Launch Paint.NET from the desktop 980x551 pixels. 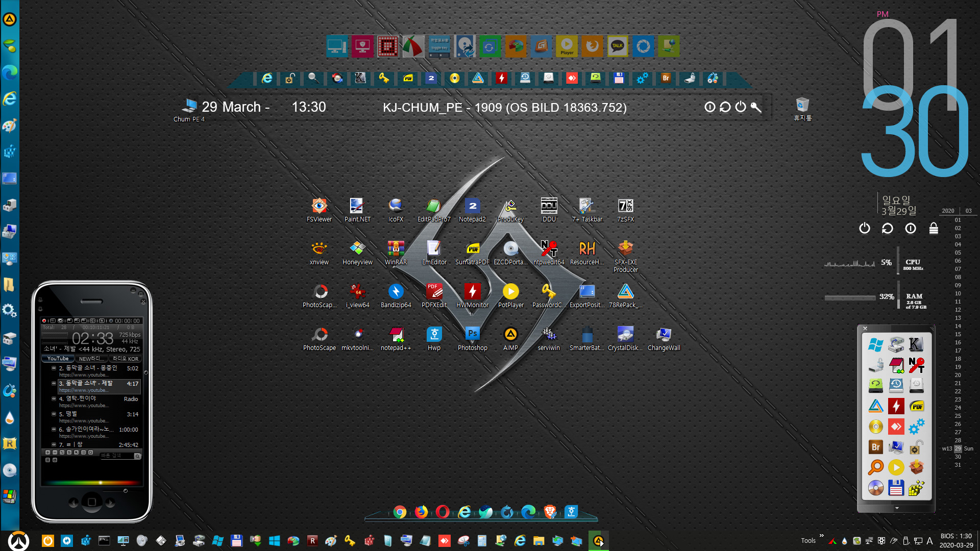click(x=357, y=210)
